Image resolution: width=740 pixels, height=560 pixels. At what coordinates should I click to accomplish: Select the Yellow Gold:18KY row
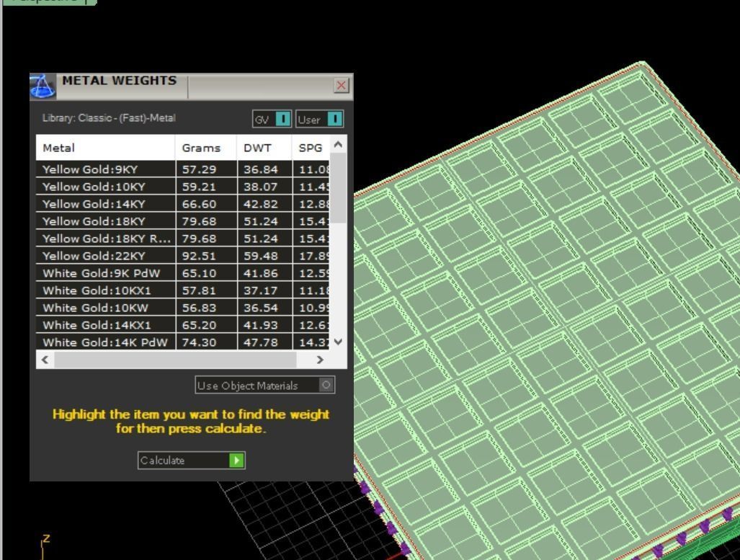(182, 221)
